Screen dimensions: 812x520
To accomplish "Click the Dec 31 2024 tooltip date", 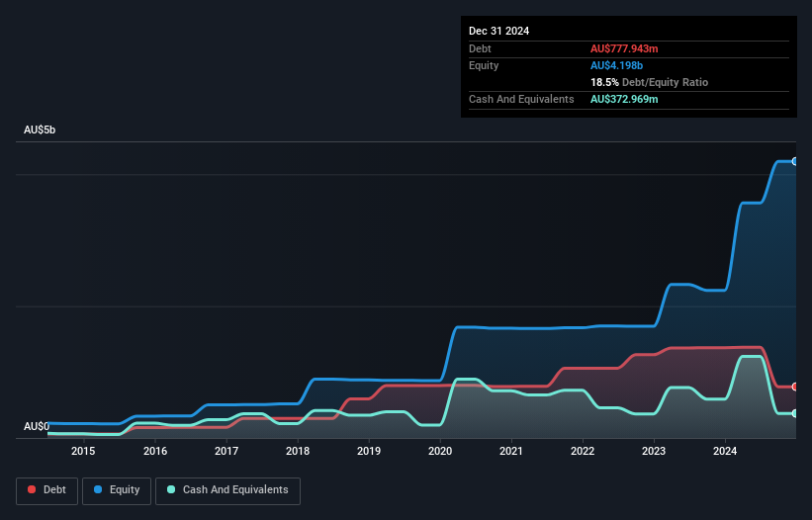I will (498, 31).
